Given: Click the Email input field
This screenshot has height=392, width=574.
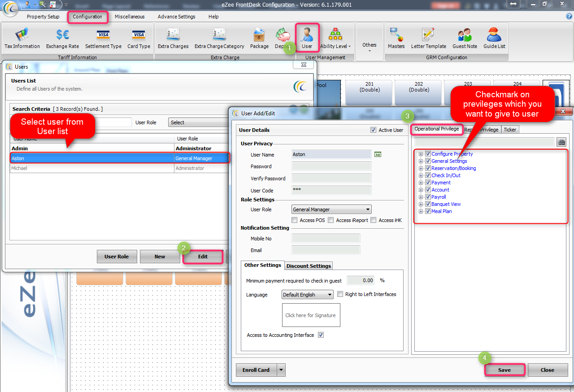Looking at the screenshot, I should 326,250.
